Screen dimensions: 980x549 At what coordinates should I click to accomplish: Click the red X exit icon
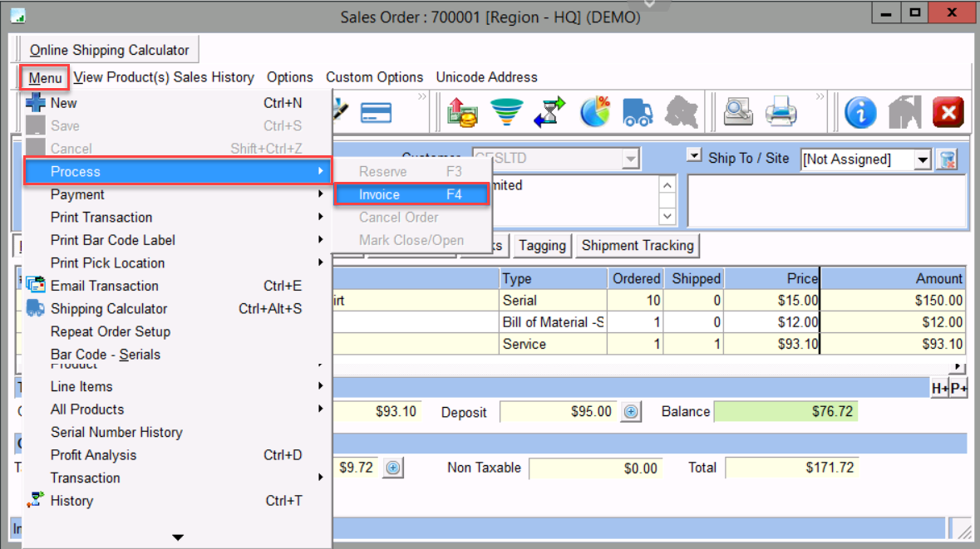(x=948, y=112)
